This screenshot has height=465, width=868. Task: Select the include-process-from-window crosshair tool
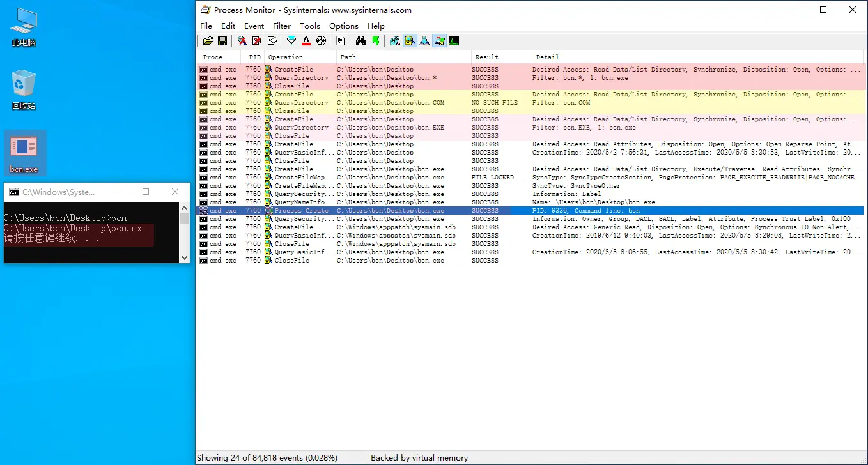pos(321,40)
